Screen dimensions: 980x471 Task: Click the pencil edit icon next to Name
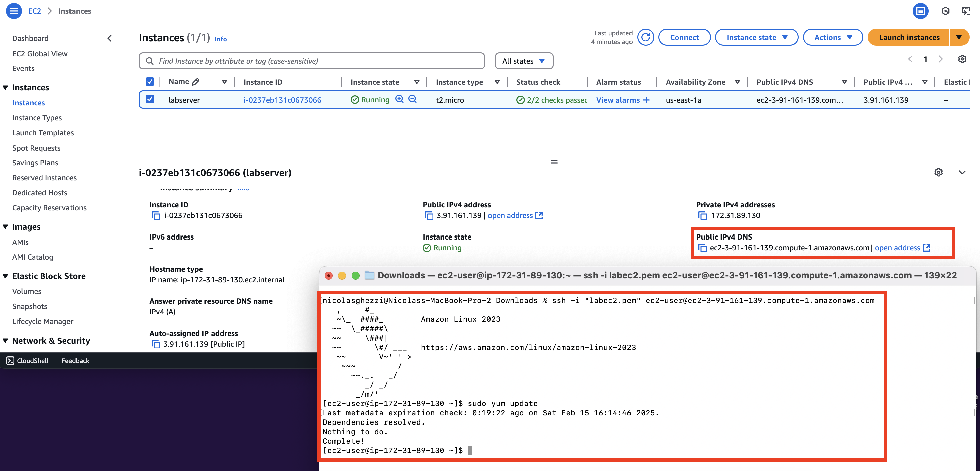(x=196, y=82)
